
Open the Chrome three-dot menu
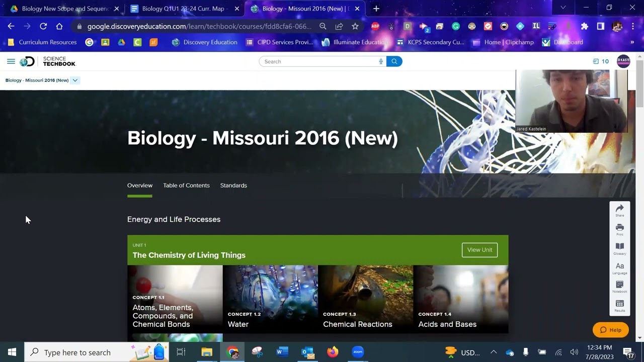point(632,26)
